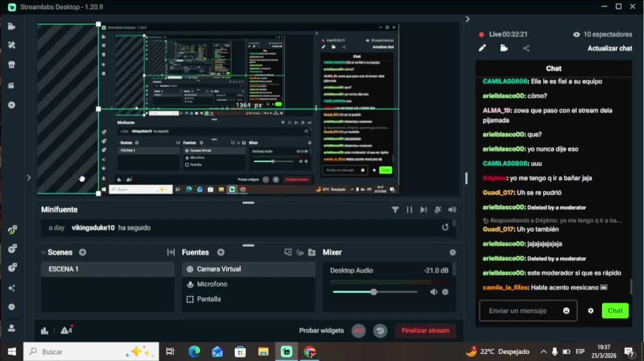Open the Windows notification center icon
The height and width of the screenshot is (361, 644).
click(628, 351)
